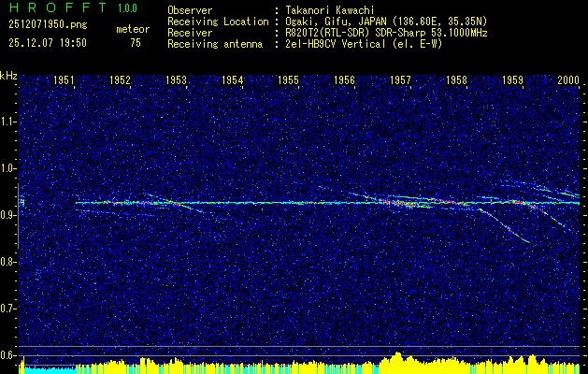Click the 1954 time axis label
The width and height of the screenshot is (588, 374).
coord(232,80)
